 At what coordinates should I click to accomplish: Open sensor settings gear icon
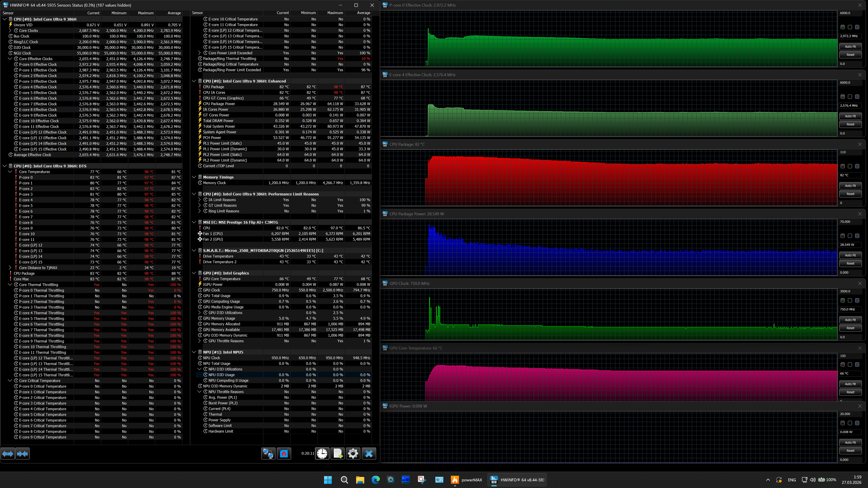click(x=353, y=453)
